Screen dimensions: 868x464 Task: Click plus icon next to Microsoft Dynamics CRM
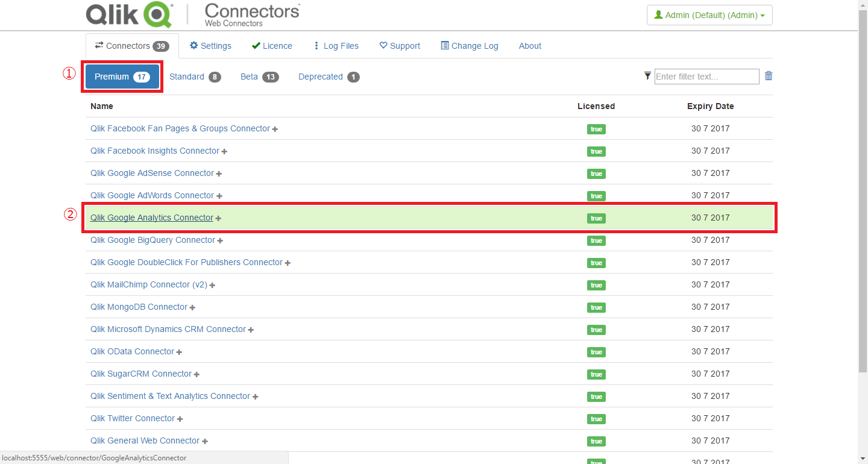(251, 330)
